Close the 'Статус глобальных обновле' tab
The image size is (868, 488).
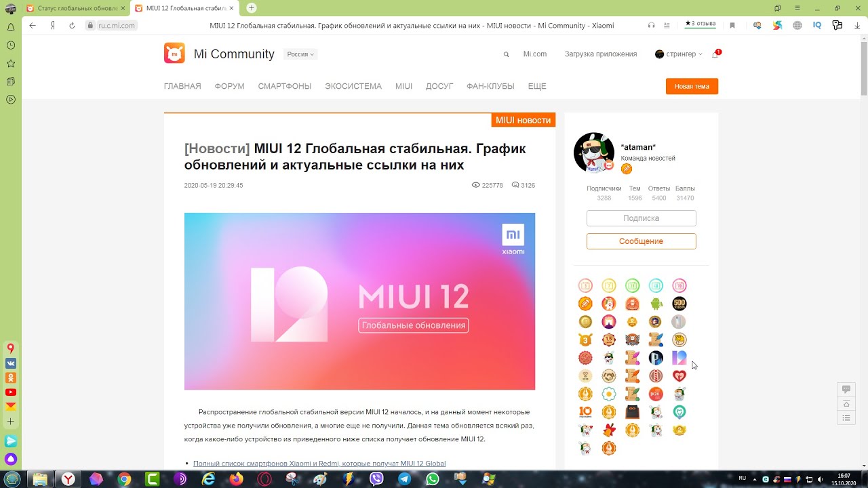coord(123,8)
